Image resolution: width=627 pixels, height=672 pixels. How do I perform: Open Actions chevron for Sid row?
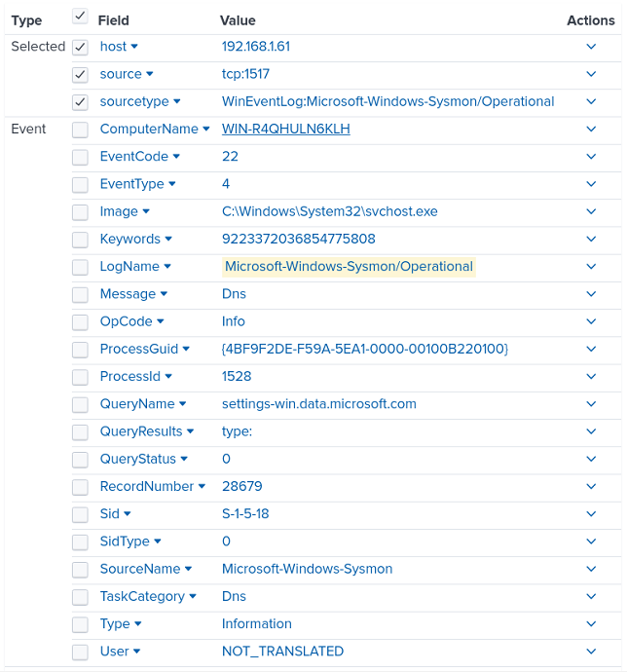(590, 514)
